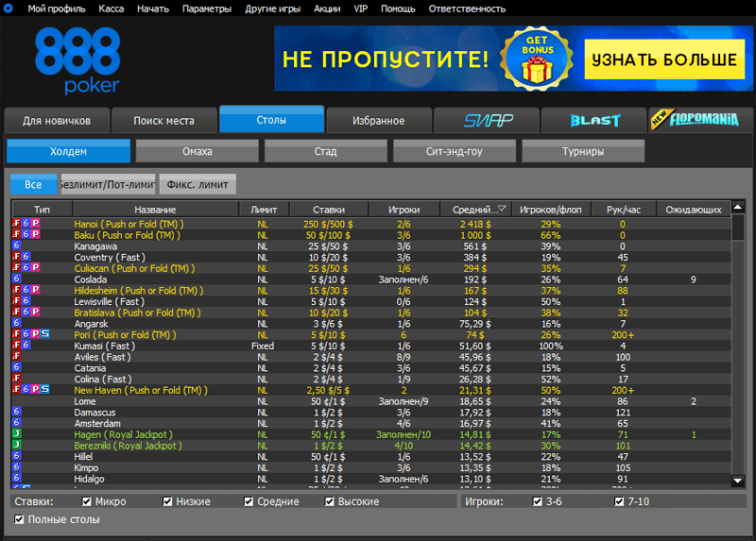Toggle the Высокие stakes checkbox

329,502
